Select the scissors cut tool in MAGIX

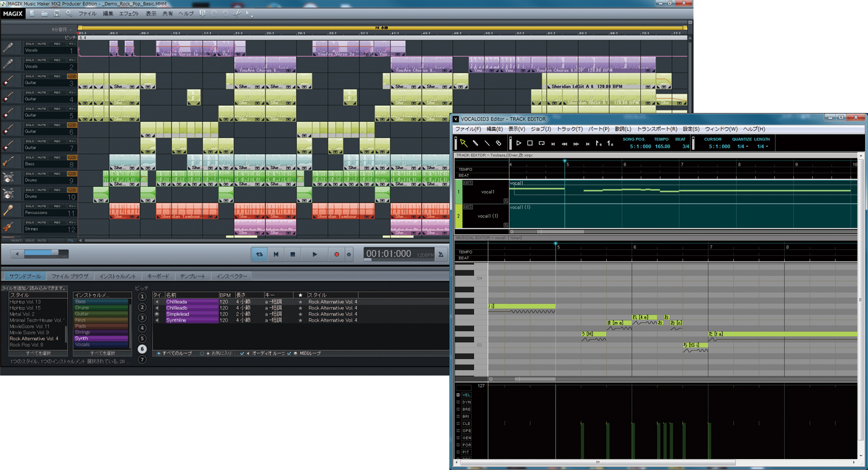pyautogui.click(x=237, y=14)
